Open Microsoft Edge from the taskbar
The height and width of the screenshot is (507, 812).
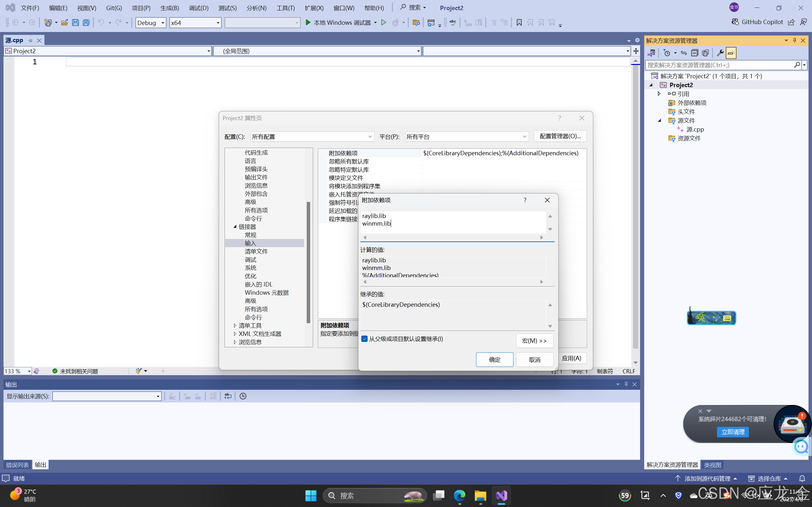(x=459, y=495)
